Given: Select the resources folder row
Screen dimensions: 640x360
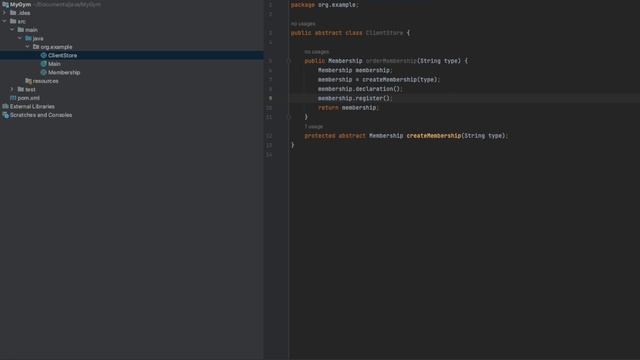Looking at the screenshot, I should (132, 81).
